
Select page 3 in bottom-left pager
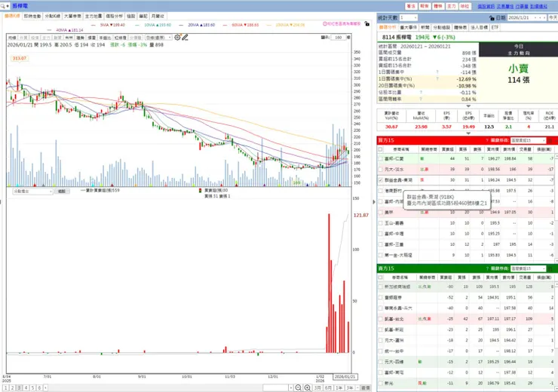point(19,388)
